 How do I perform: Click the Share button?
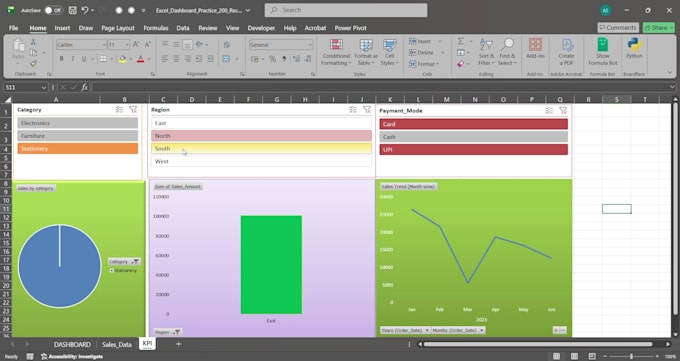click(659, 27)
